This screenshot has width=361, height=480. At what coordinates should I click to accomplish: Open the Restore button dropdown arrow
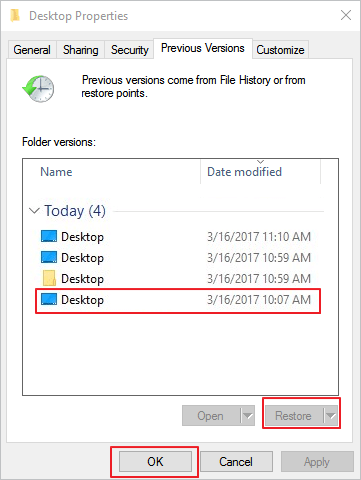point(331,416)
